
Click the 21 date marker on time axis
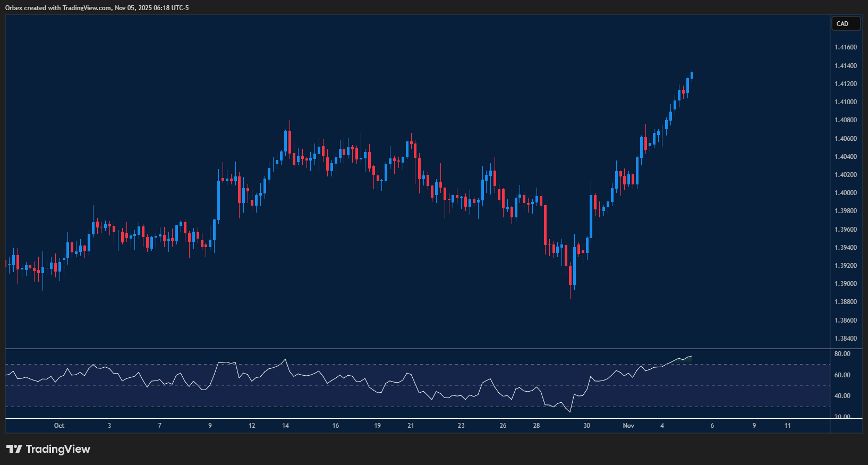(411, 426)
